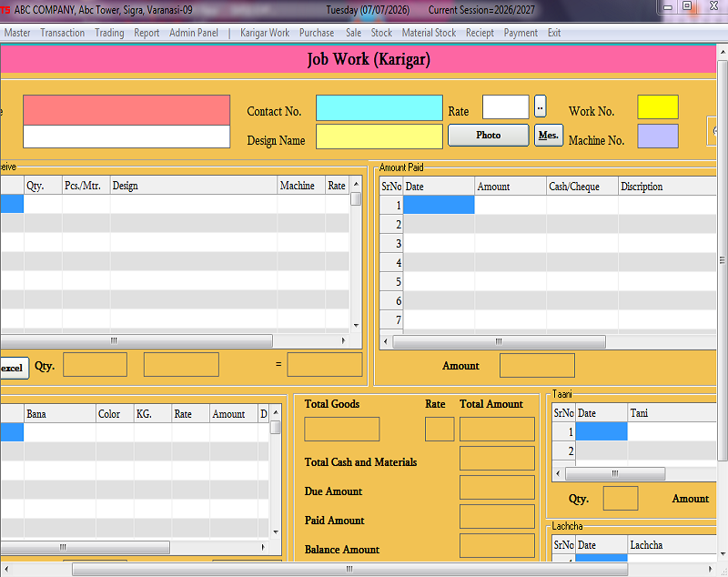The height and width of the screenshot is (577, 728).
Task: Click the lavender Machine No. field
Action: 658,136
